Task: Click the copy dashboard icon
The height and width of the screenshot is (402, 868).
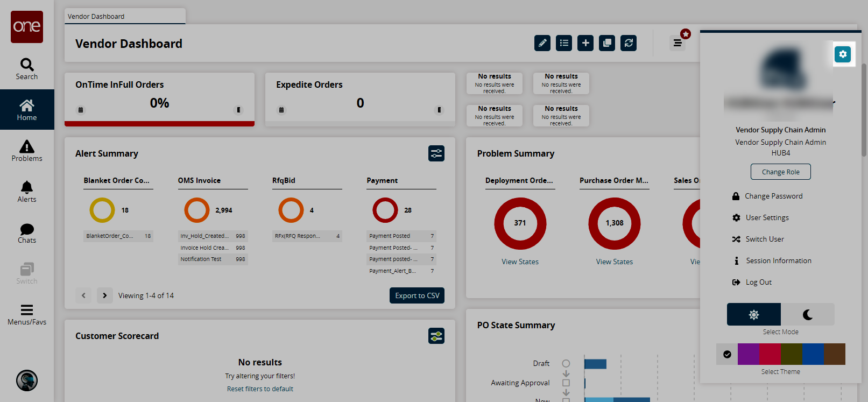Action: click(x=607, y=43)
